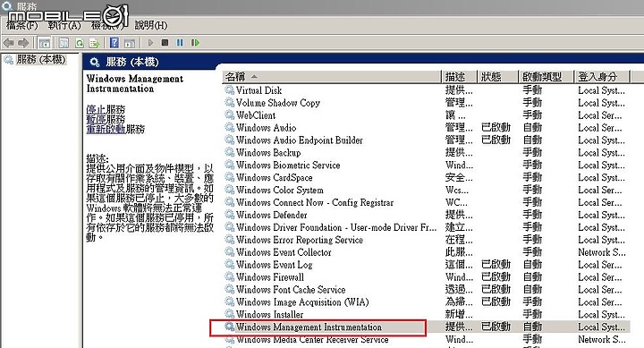Screen dimensions: 644x348
Task: Click the 重新啟動 service link
Action: click(x=106, y=130)
